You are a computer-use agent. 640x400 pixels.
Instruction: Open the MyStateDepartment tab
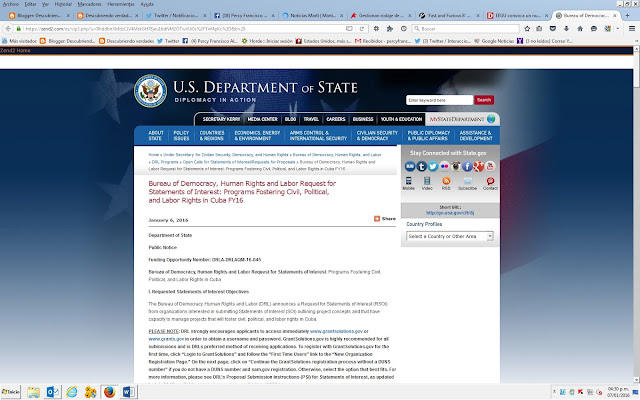click(462, 119)
